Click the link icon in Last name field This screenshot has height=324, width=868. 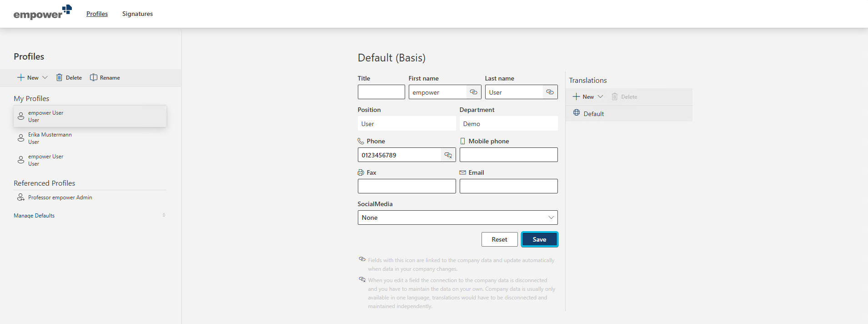[x=550, y=92]
